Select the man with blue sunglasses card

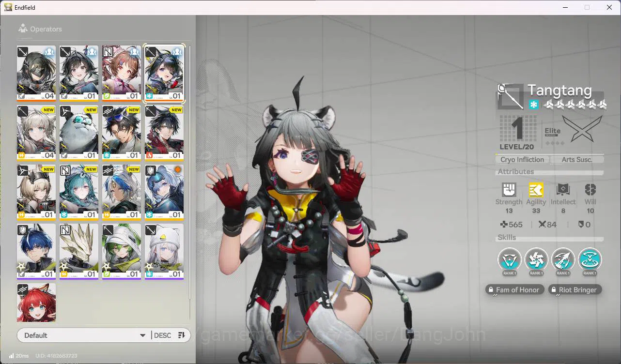(122, 133)
